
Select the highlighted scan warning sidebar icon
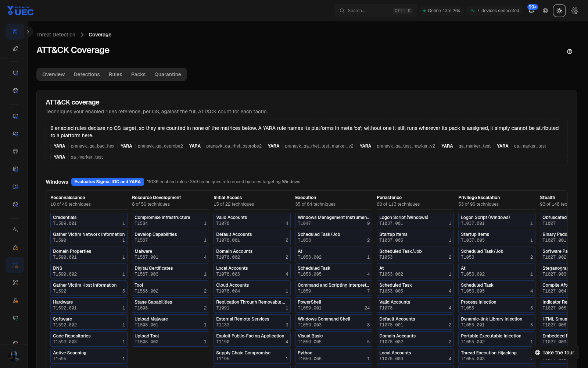(15, 265)
